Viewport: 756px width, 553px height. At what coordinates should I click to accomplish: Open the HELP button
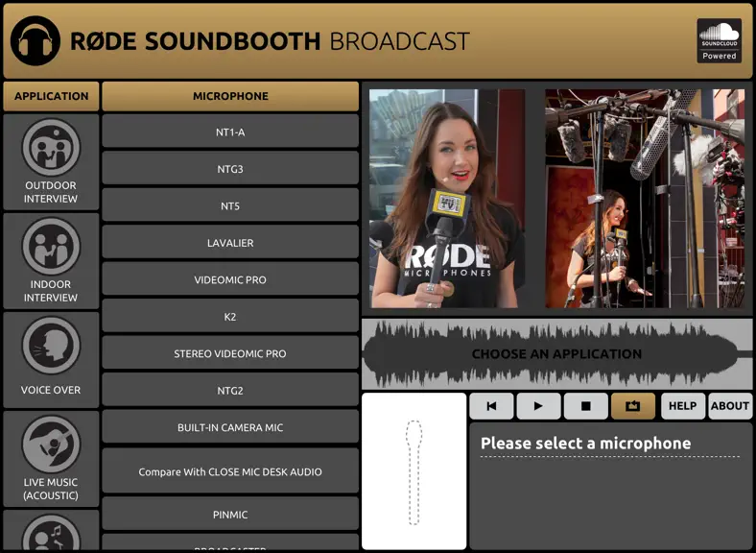[x=683, y=406]
